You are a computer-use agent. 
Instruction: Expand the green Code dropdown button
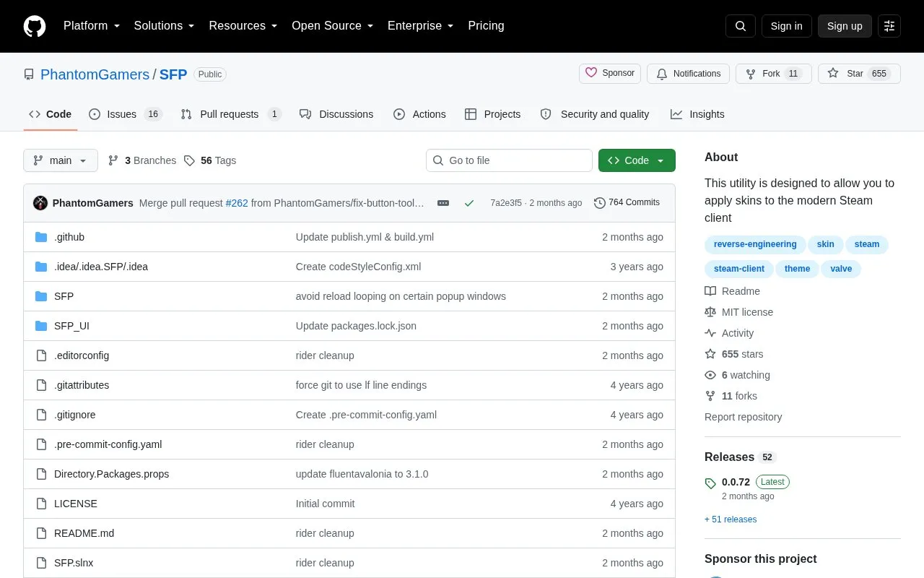tap(637, 160)
